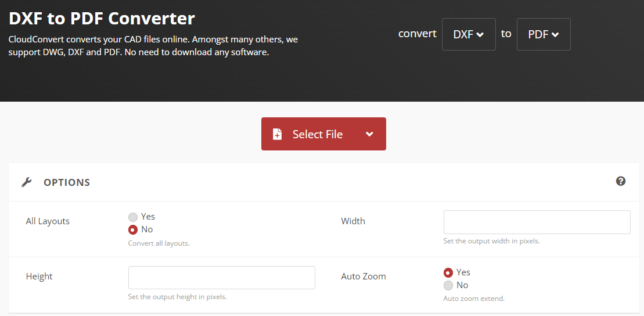Click the Height label
Viewport: 644px width, 316px height.
coord(39,276)
